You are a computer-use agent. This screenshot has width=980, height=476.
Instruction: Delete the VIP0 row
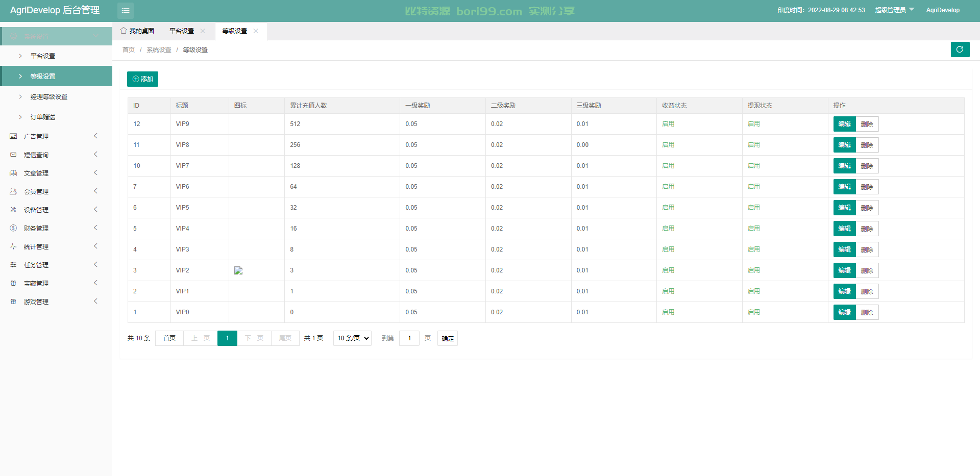(867, 312)
